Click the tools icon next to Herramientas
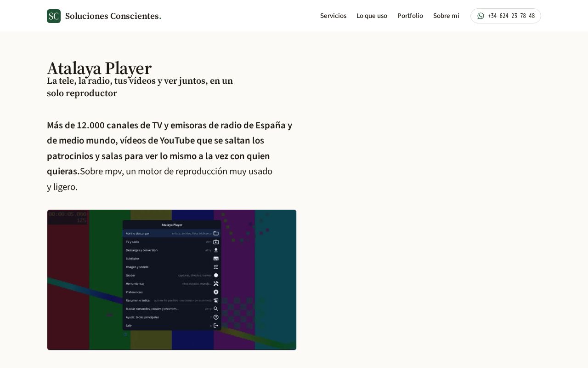 pos(216,284)
